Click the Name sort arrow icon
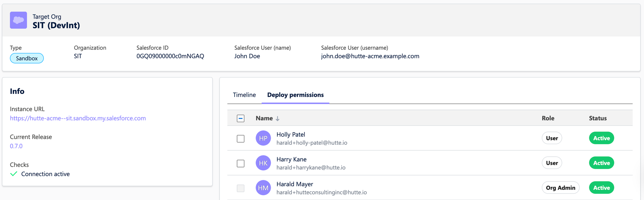 (277, 119)
